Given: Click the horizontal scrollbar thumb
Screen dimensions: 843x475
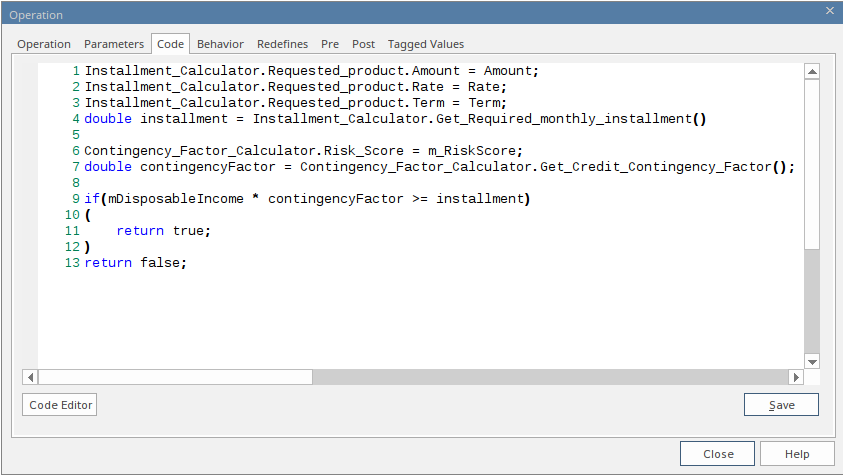Looking at the screenshot, I should 175,377.
